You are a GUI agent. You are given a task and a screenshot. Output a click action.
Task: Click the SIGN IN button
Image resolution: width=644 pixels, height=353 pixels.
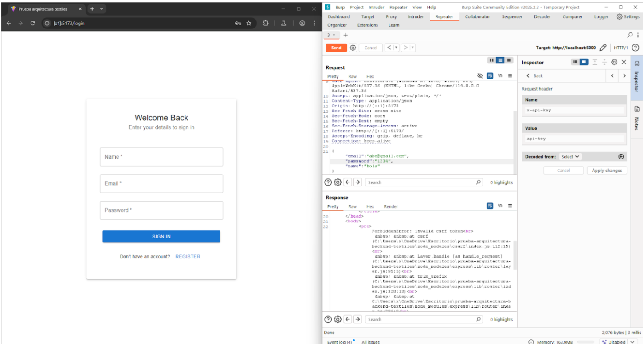(x=161, y=237)
